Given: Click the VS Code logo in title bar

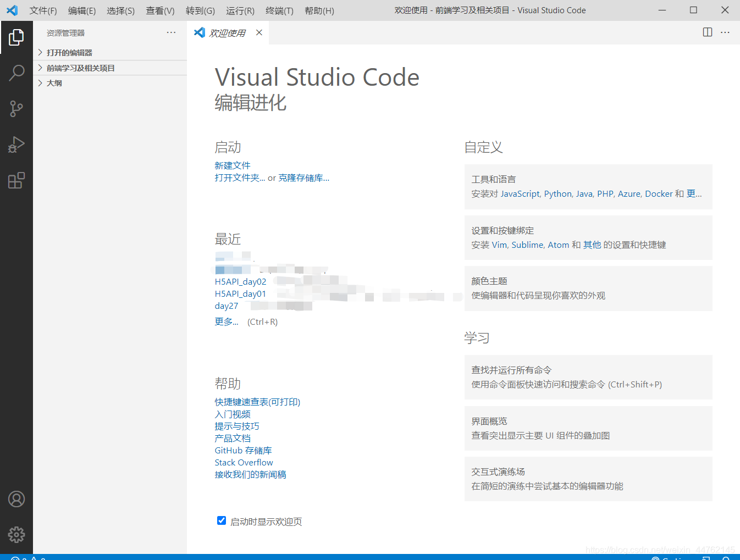Looking at the screenshot, I should [12, 10].
